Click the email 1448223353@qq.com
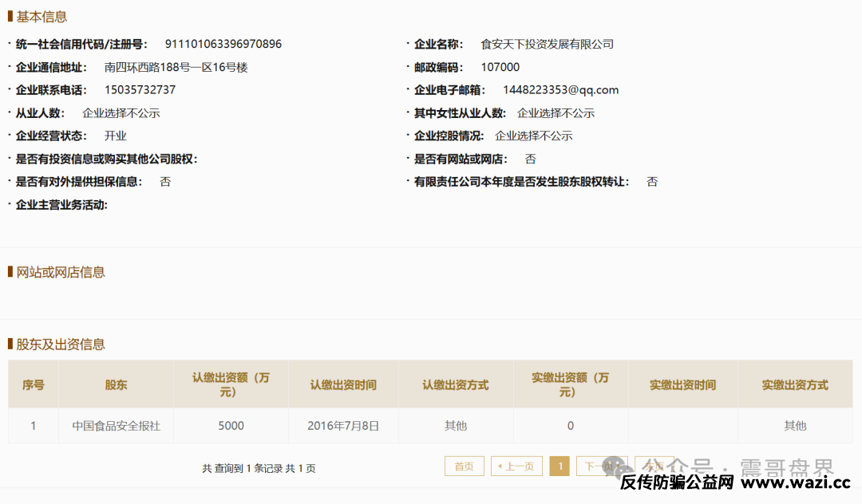 coord(560,90)
